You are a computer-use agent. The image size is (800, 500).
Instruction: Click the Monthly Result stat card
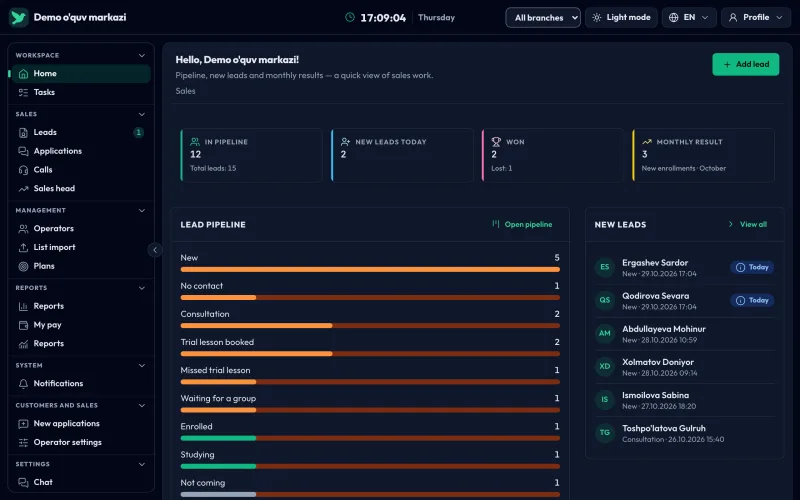click(x=703, y=155)
